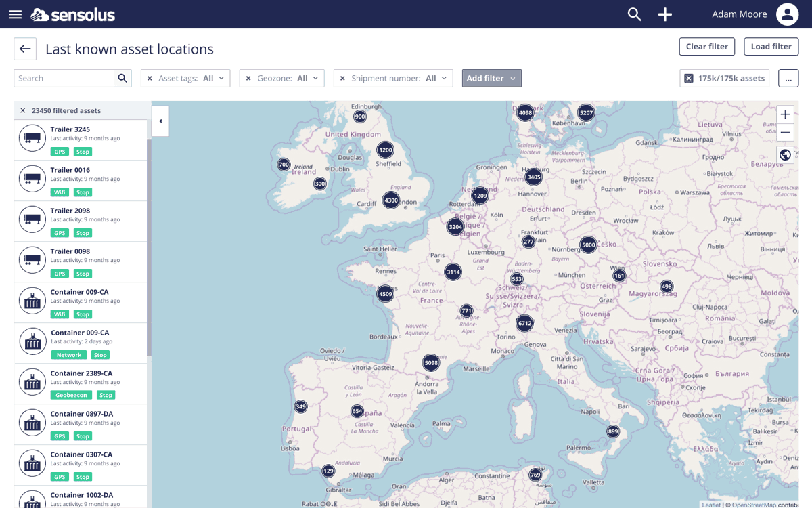Open the more options ellipsis button
This screenshot has width=812, height=508.
pyautogui.click(x=788, y=78)
